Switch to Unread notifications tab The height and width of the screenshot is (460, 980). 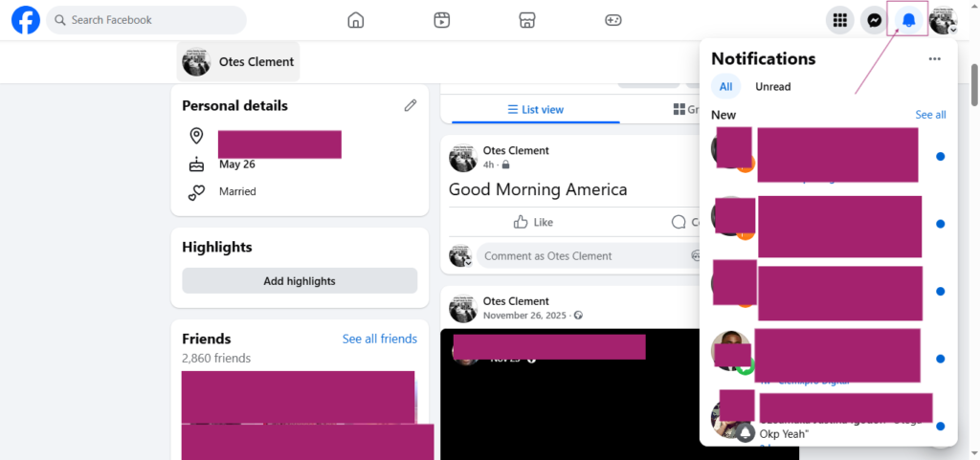[x=772, y=87]
